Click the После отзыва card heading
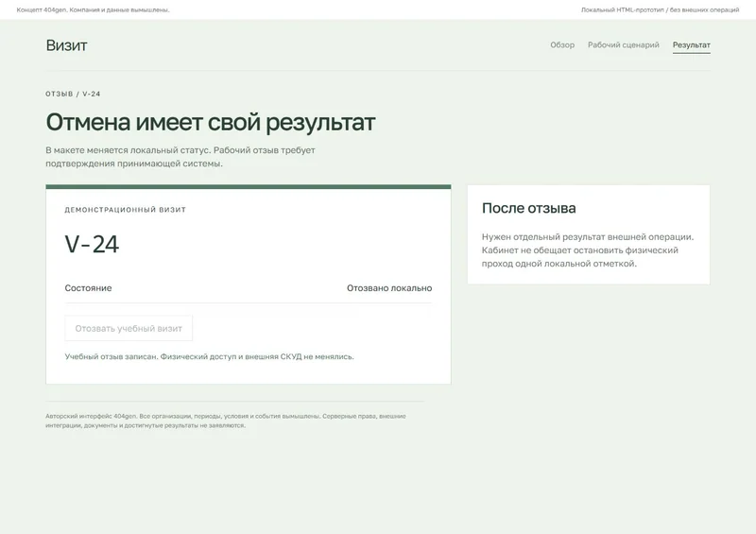The width and height of the screenshot is (756, 534). click(528, 208)
